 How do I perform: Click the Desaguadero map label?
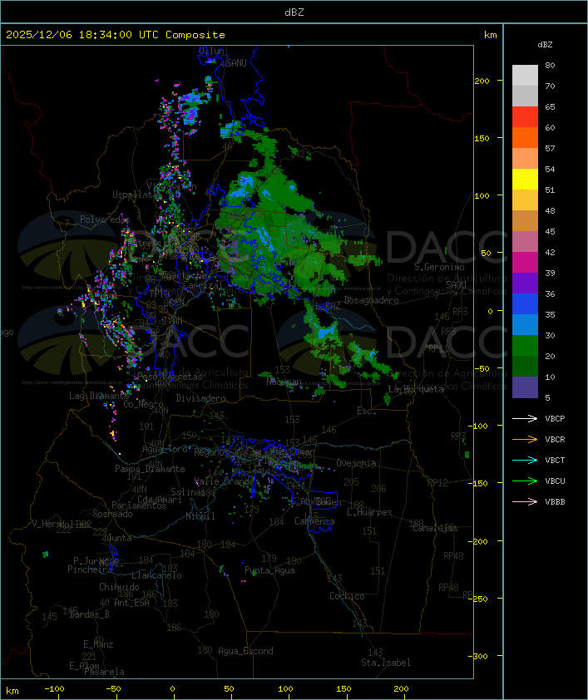point(372,300)
